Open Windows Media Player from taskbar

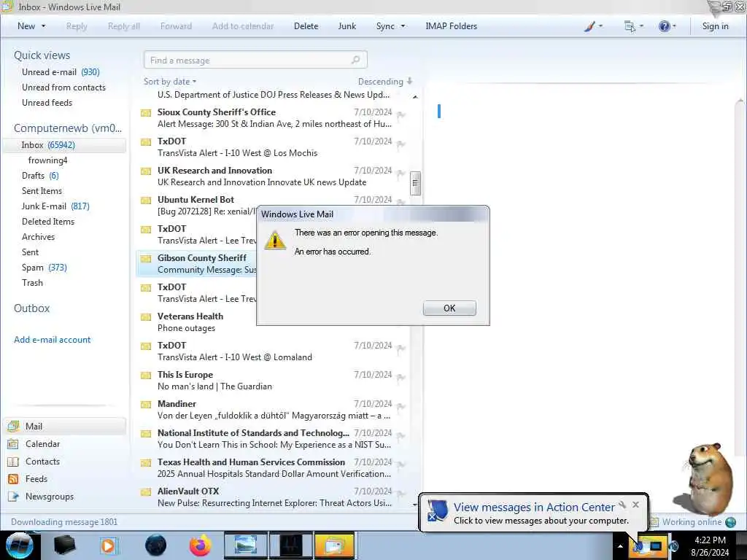click(x=108, y=545)
